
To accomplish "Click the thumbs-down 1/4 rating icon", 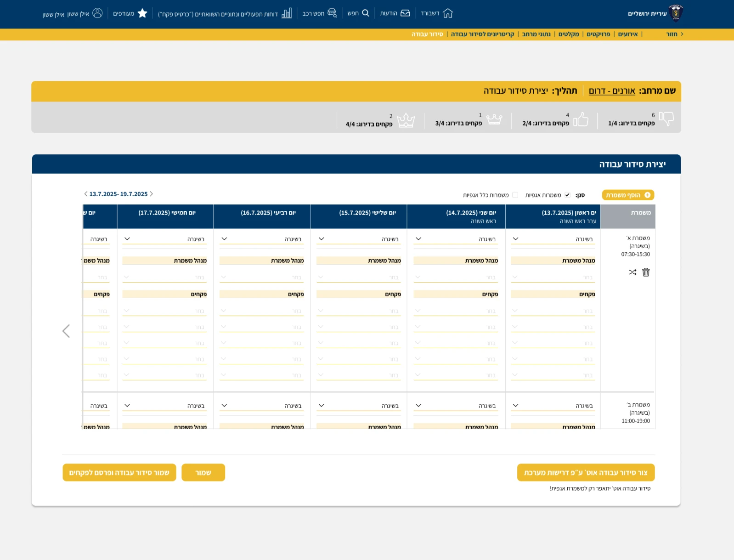I will pos(666,119).
